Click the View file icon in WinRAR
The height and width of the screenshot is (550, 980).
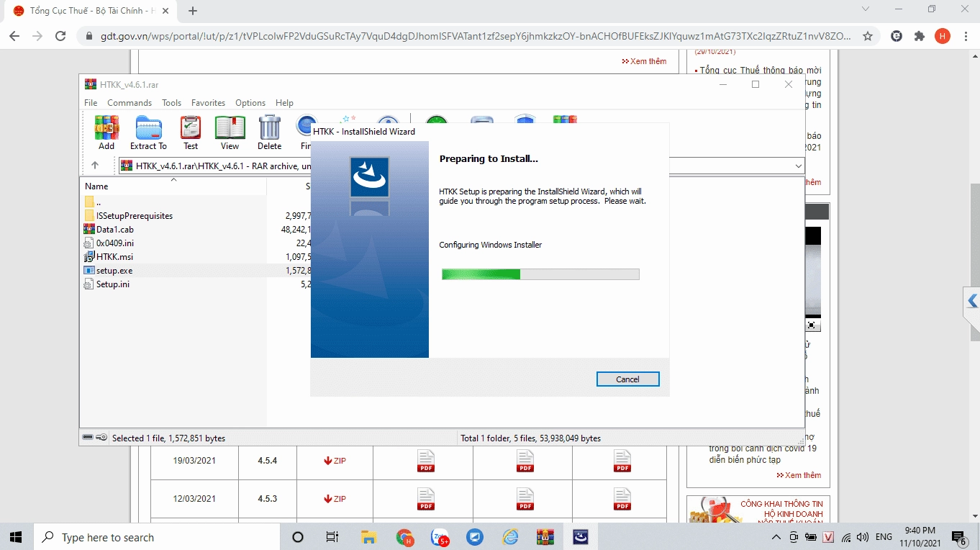(x=230, y=132)
